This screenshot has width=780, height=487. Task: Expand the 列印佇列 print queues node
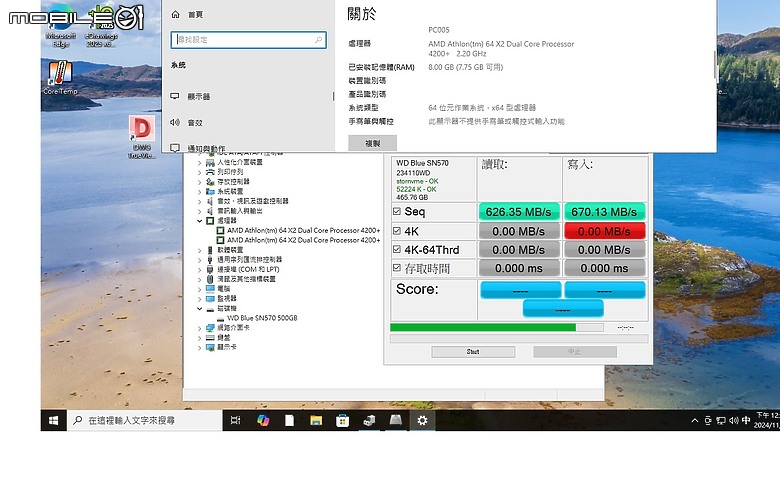(199, 172)
